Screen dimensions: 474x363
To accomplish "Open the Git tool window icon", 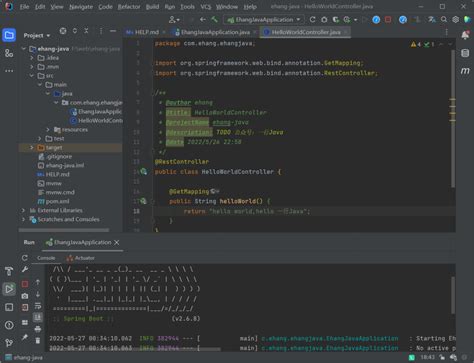I will click(x=9, y=343).
